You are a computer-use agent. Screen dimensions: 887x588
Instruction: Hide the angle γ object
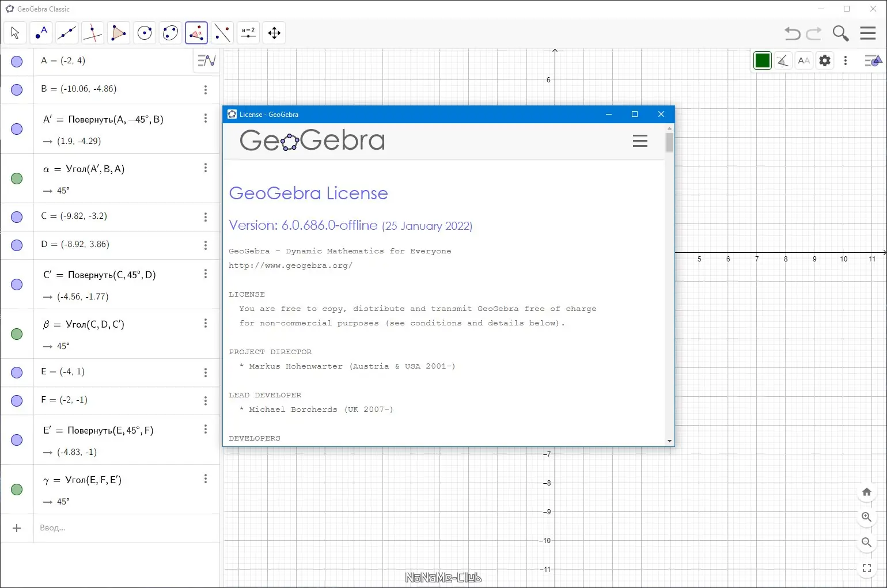(x=17, y=490)
